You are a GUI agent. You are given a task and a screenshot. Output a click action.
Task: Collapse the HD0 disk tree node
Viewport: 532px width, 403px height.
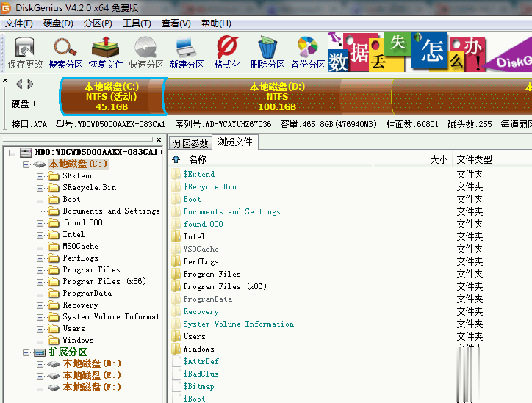(12, 153)
